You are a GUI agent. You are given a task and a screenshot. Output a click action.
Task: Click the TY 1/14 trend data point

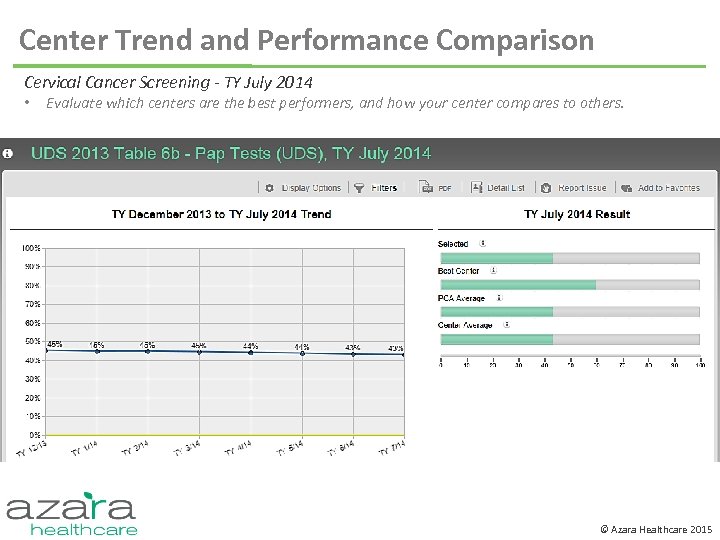pyautogui.click(x=97, y=351)
